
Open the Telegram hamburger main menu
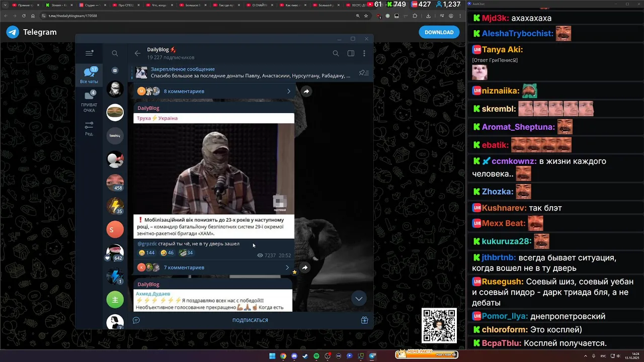pyautogui.click(x=90, y=53)
